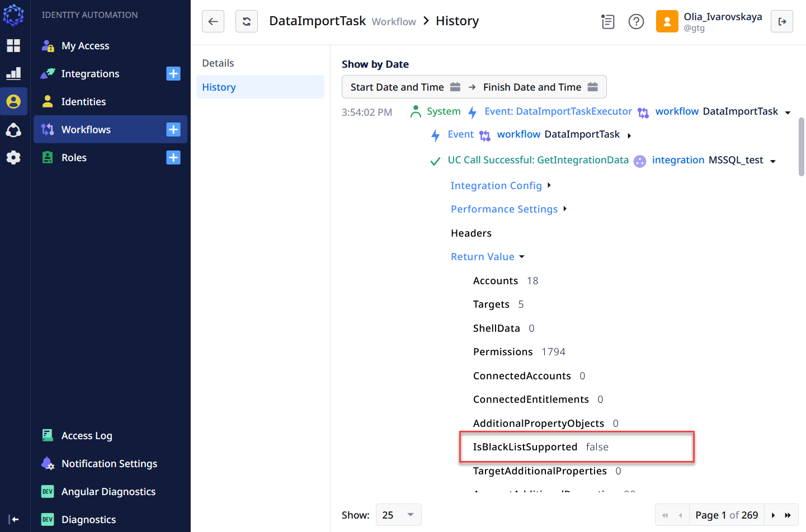Image resolution: width=806 pixels, height=532 pixels.
Task: Go to previous page arrow
Action: tap(680, 515)
